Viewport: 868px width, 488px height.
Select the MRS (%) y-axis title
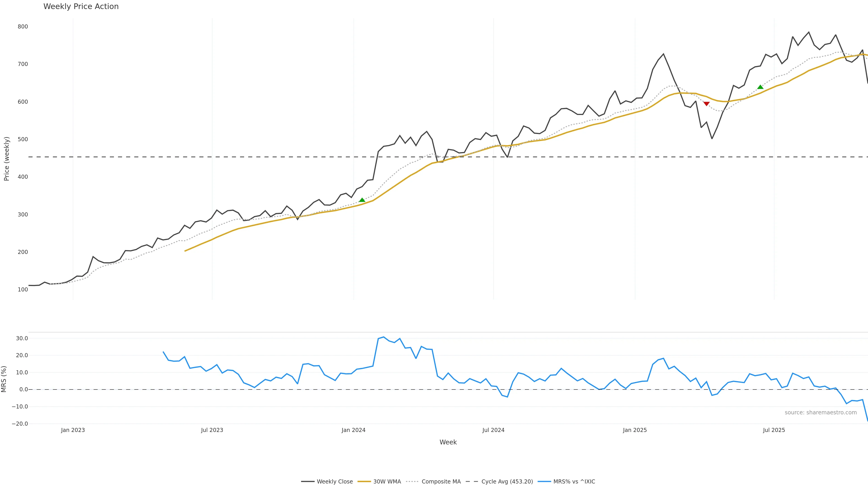click(4, 379)
